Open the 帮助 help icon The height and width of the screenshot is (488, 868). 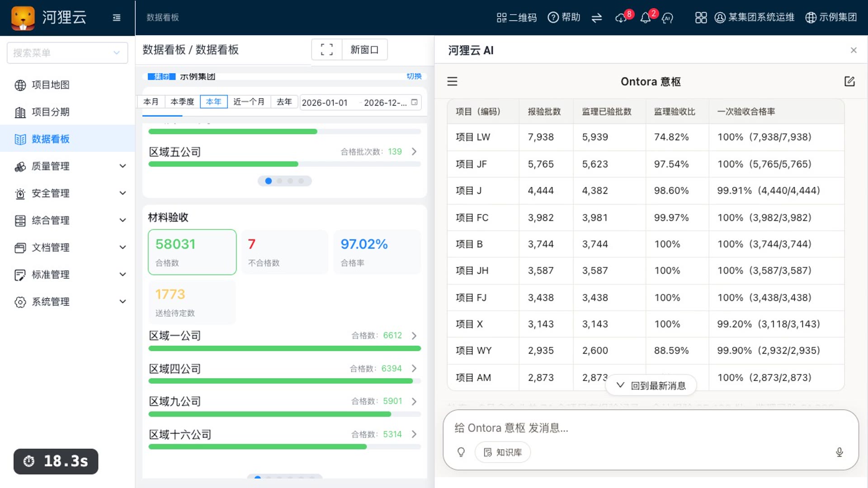click(x=564, y=18)
